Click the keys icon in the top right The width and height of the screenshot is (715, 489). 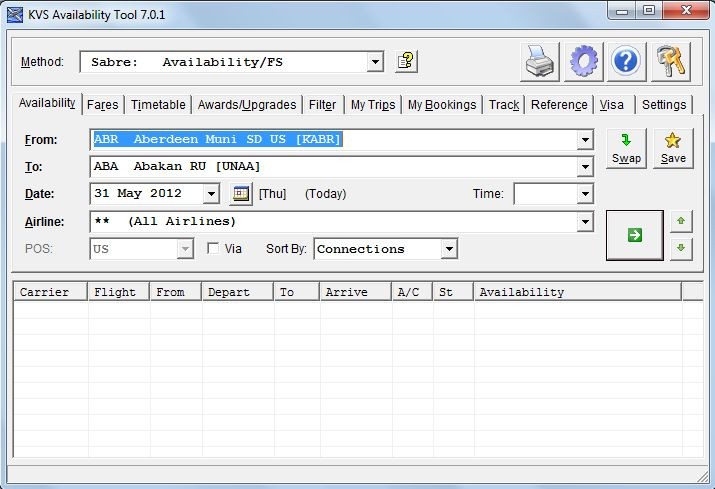tap(669, 62)
